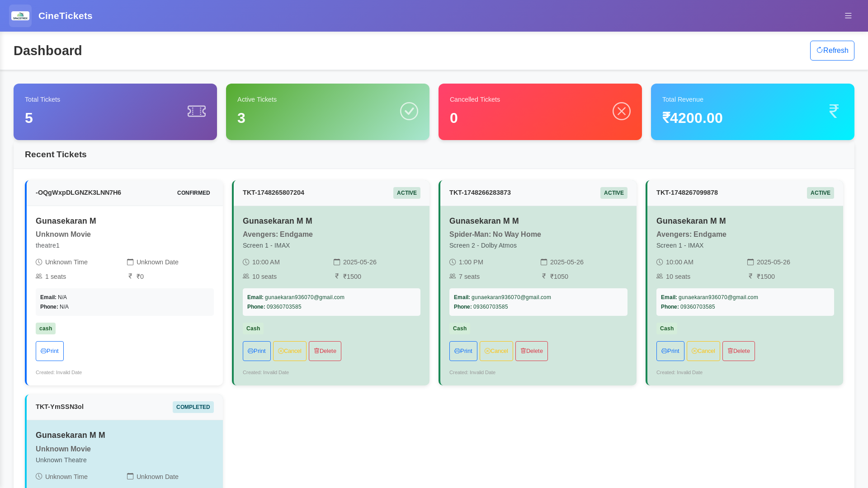Click the ₹0 amount on the confirmed ticket

point(140,277)
